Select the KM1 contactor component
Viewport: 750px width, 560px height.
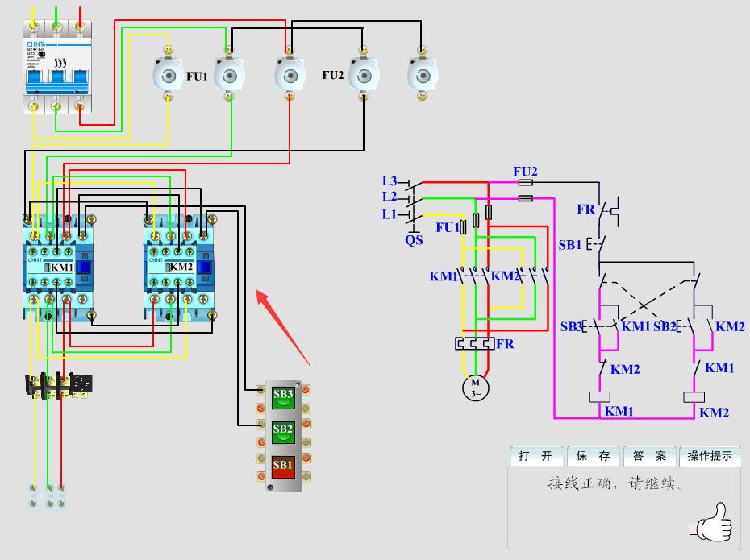tap(57, 268)
